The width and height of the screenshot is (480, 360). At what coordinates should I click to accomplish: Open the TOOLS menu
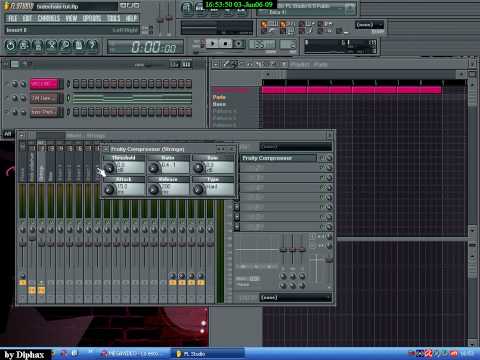point(113,18)
